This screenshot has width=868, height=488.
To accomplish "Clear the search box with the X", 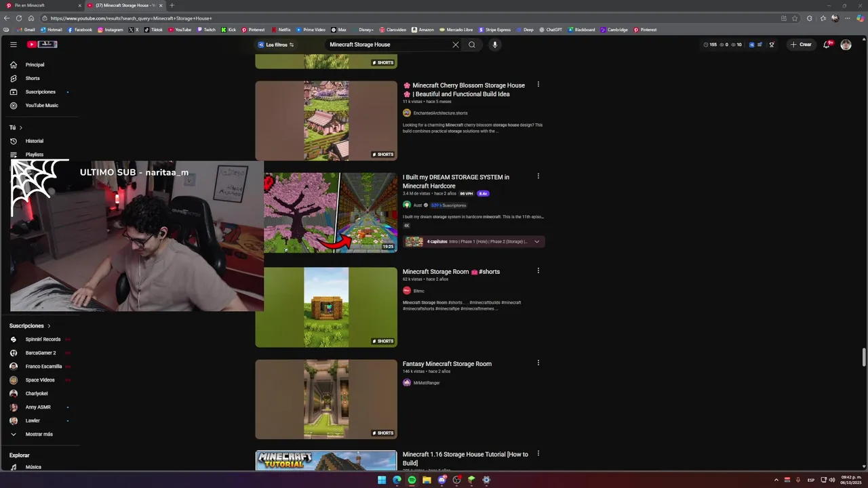I will (456, 45).
